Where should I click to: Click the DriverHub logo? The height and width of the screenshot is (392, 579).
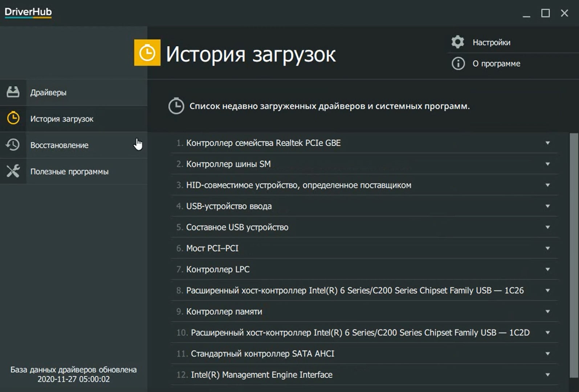coord(28,12)
